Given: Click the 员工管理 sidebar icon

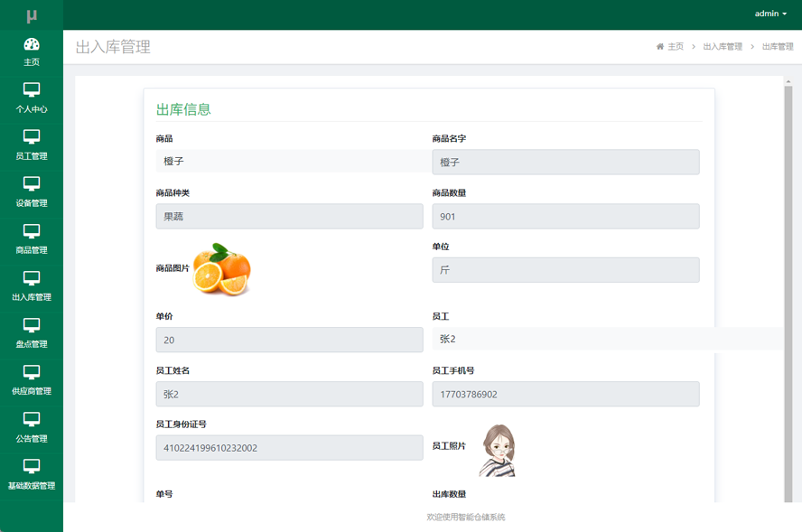Looking at the screenshot, I should coord(32,137).
